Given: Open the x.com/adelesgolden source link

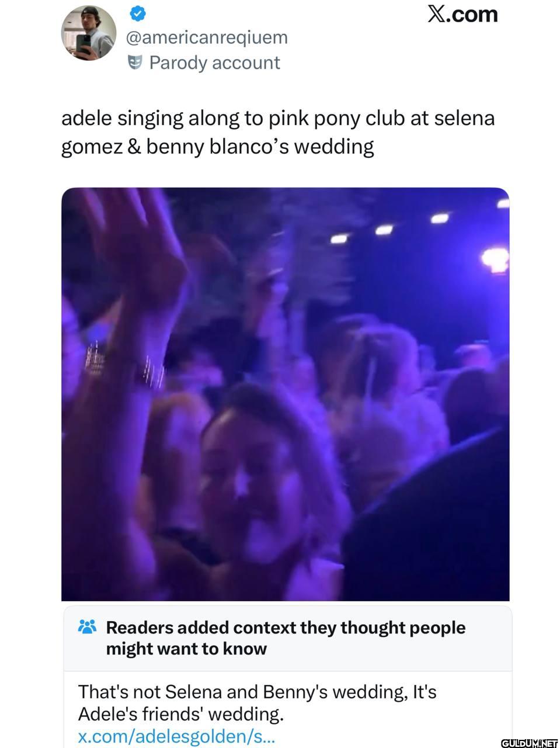Looking at the screenshot, I should point(176,736).
